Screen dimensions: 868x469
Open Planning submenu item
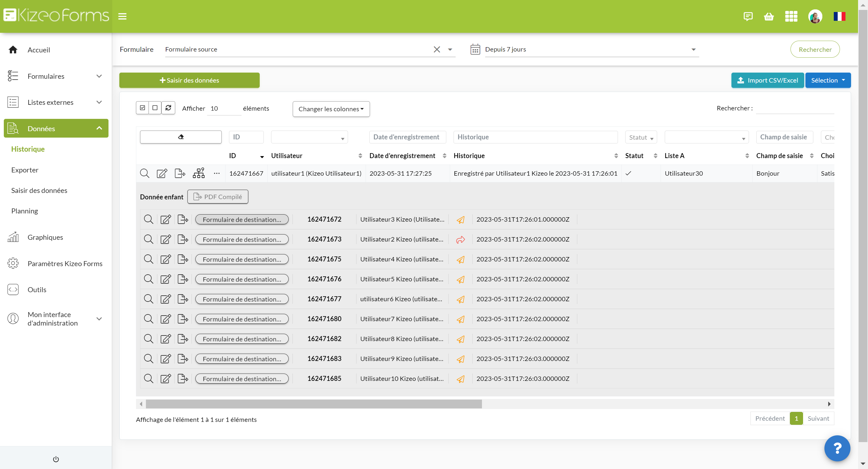pyautogui.click(x=24, y=211)
